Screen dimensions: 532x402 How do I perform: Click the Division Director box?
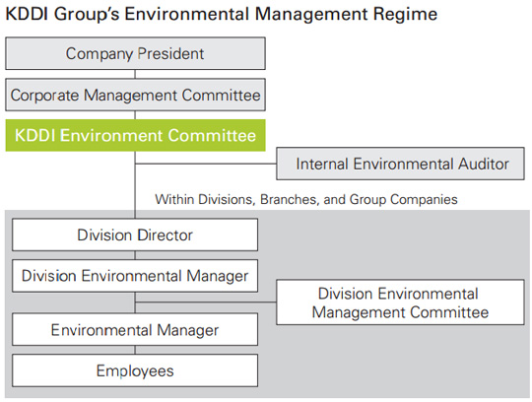point(135,234)
